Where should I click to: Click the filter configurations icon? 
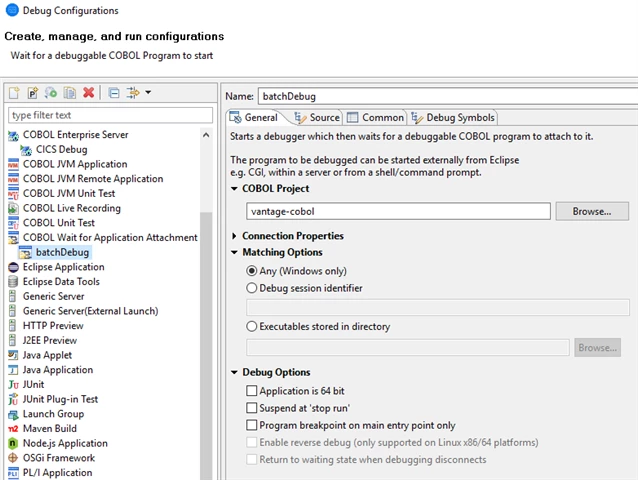click(133, 93)
